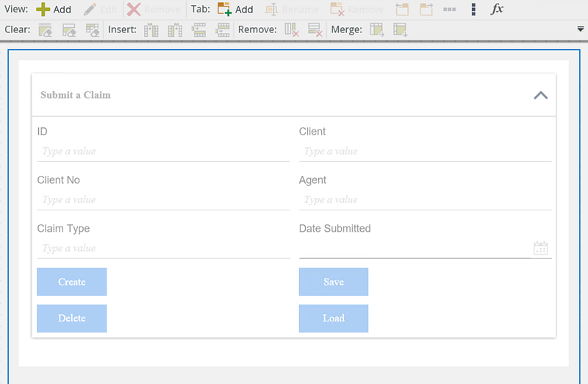Remove column icon
588x384 pixels.
[x=291, y=29]
